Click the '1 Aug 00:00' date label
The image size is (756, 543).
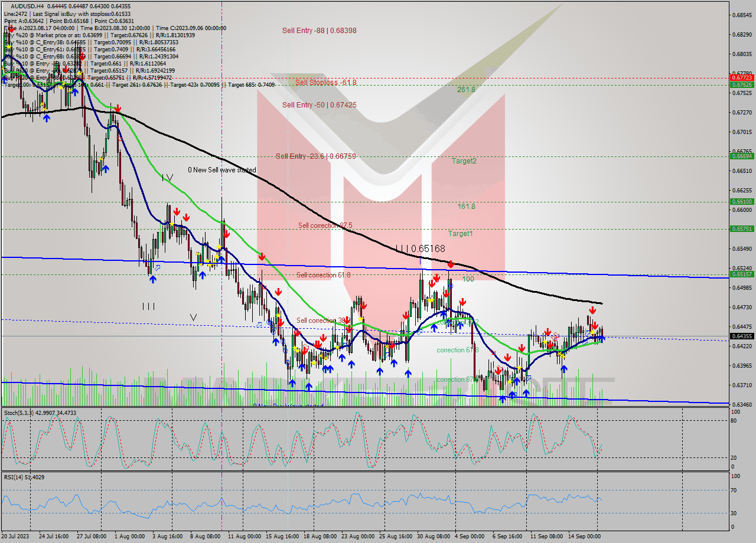tap(129, 537)
